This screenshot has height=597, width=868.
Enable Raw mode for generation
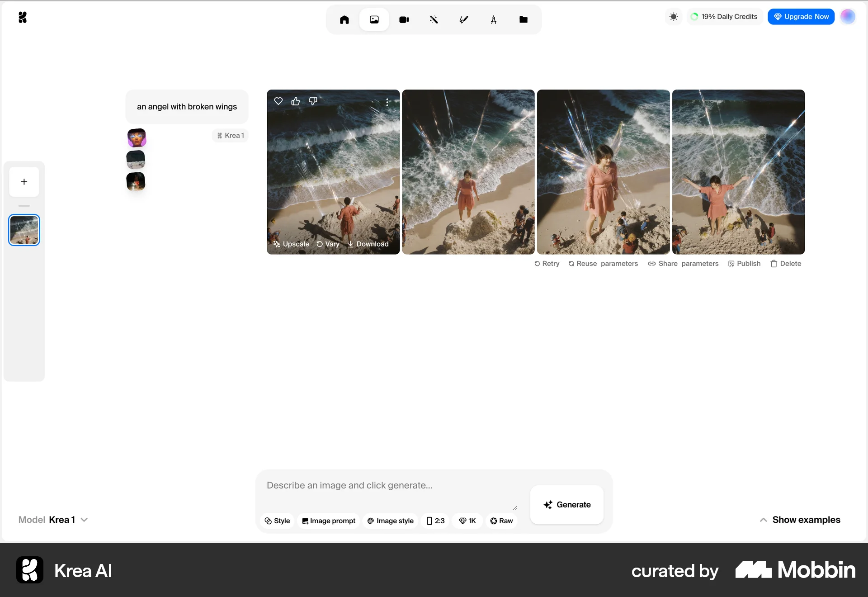point(501,521)
